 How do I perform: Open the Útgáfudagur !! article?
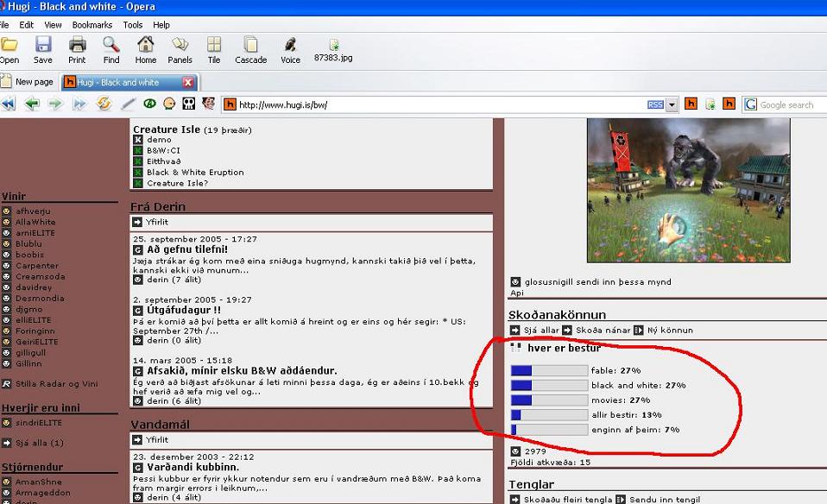pyautogui.click(x=184, y=310)
